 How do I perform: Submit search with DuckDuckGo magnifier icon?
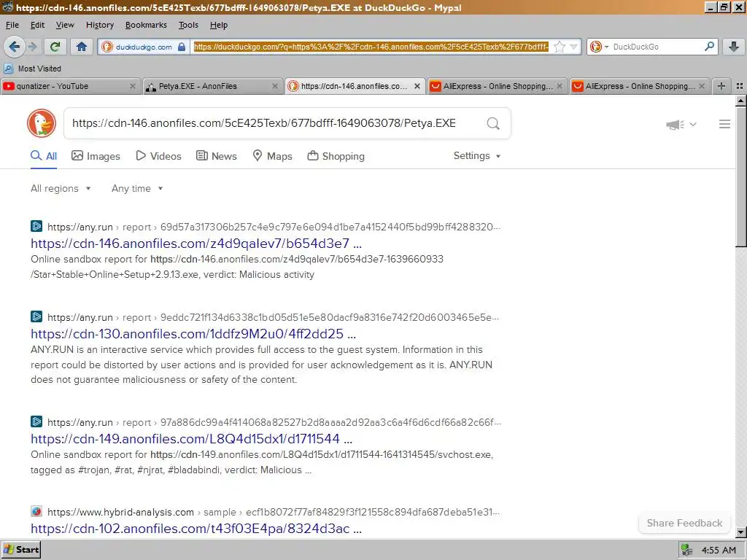click(493, 124)
